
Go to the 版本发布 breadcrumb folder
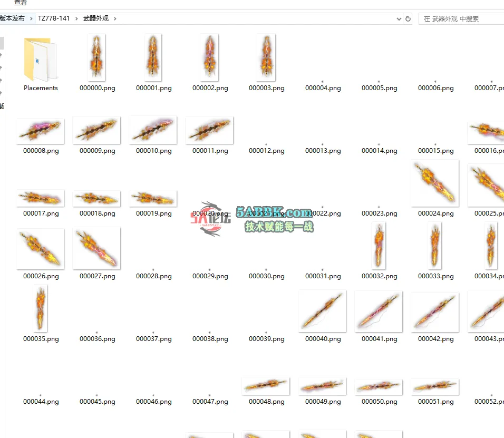pyautogui.click(x=12, y=18)
